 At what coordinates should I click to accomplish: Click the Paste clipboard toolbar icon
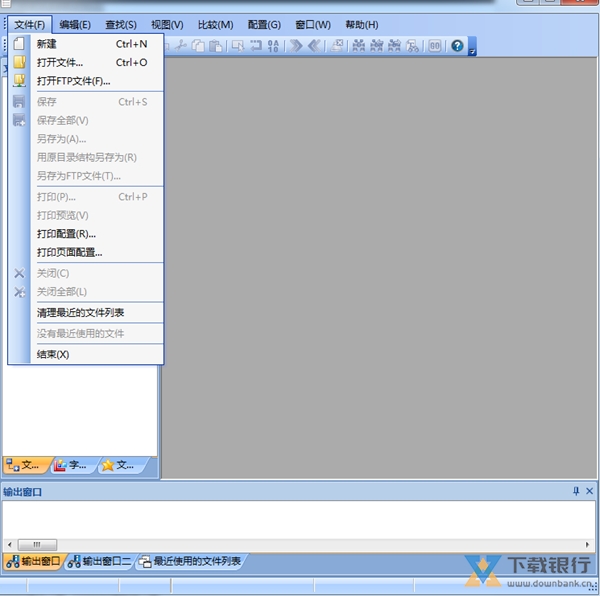click(216, 46)
